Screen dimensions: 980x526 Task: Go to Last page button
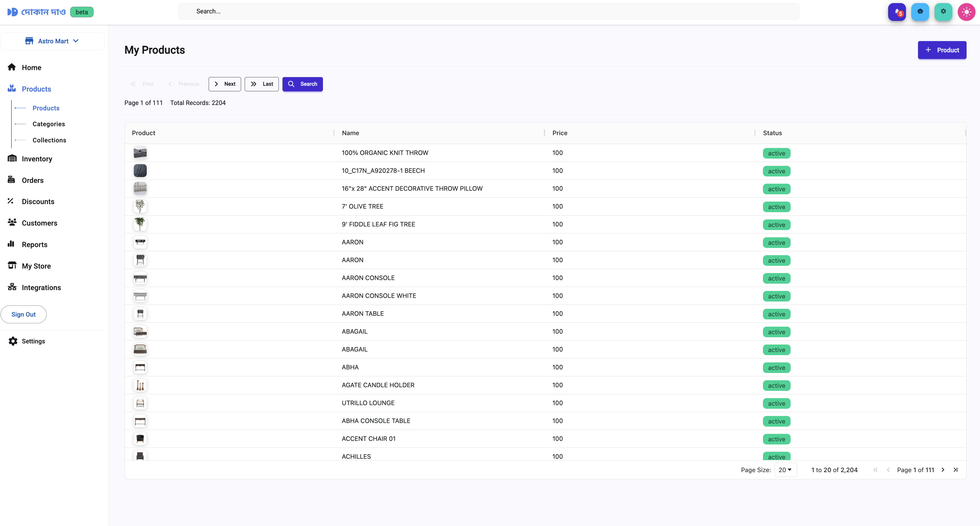point(262,84)
